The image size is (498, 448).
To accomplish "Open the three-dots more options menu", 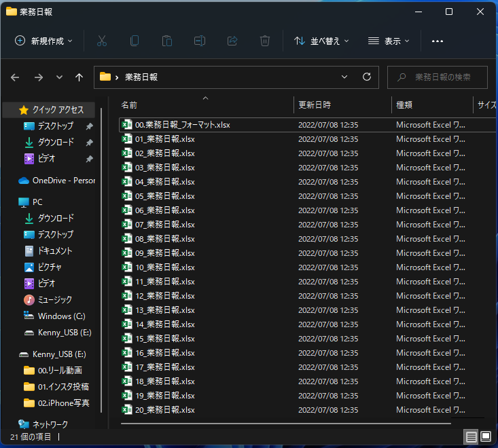I will [438, 41].
